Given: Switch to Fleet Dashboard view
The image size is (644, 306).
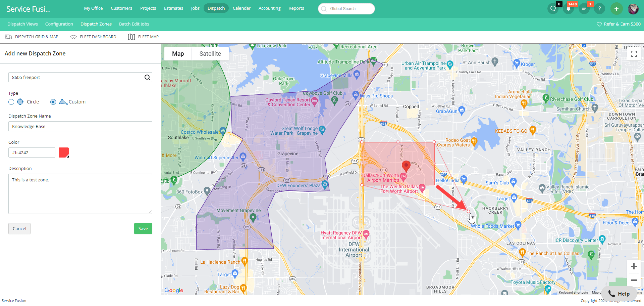Looking at the screenshot, I should coord(93,37).
